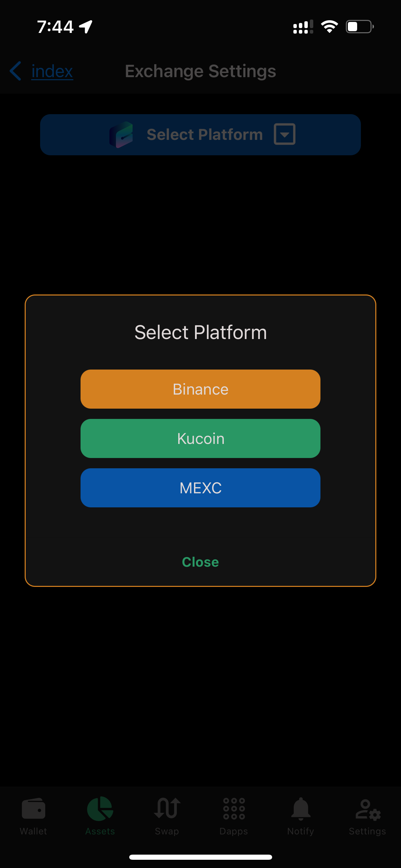Open the Settings user-gear icon
Viewport: 401px width, 868px height.
point(367,809)
